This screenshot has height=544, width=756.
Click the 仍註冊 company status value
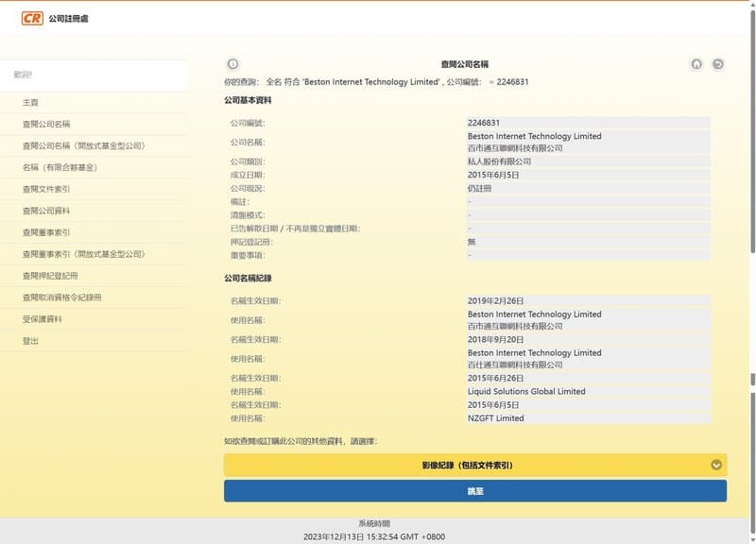click(x=588, y=188)
